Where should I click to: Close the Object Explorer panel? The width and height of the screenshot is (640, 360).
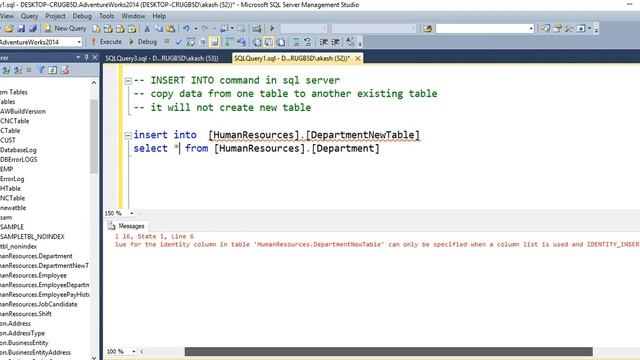pos(95,58)
